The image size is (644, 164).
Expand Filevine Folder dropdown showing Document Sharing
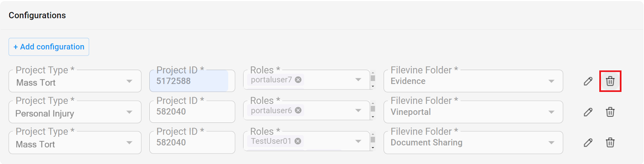pos(473,143)
